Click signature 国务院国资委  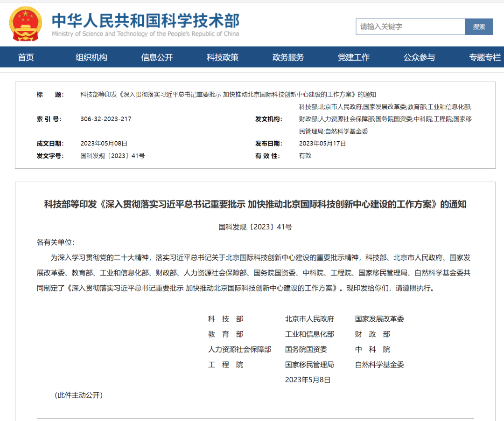tap(306, 349)
